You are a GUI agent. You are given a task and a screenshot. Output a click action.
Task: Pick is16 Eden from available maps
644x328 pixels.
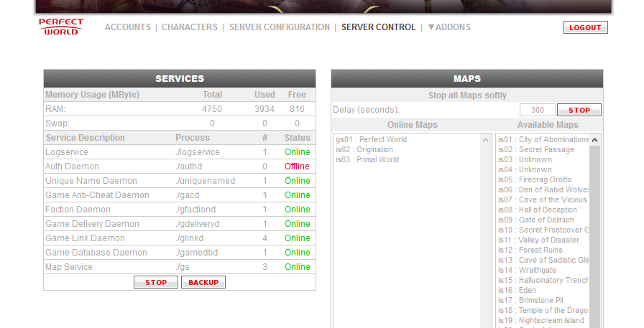click(x=517, y=290)
